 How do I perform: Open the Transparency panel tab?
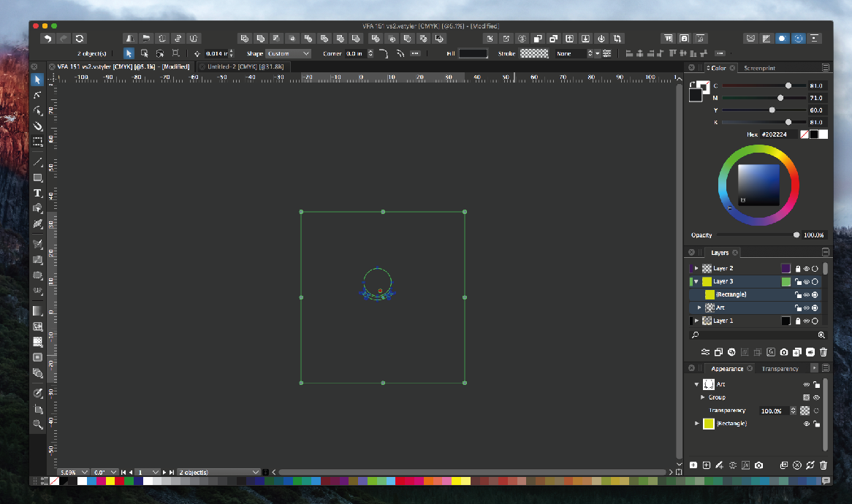[x=780, y=369]
